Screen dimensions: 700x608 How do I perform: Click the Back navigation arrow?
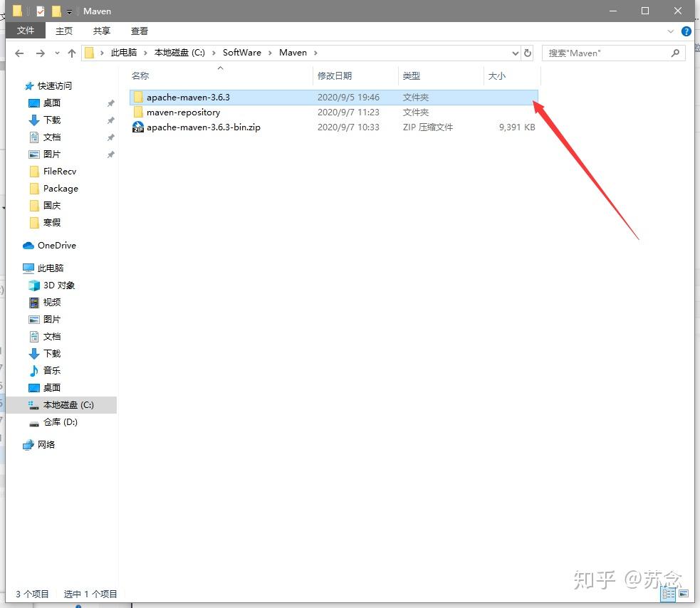19,53
